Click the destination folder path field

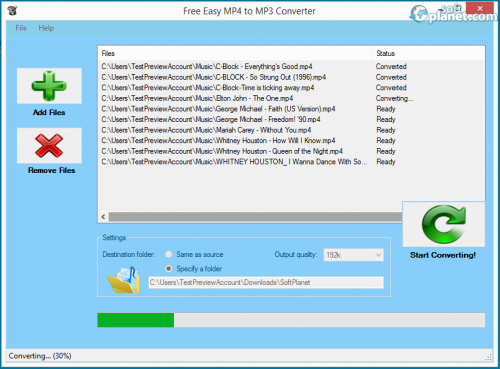266,282
